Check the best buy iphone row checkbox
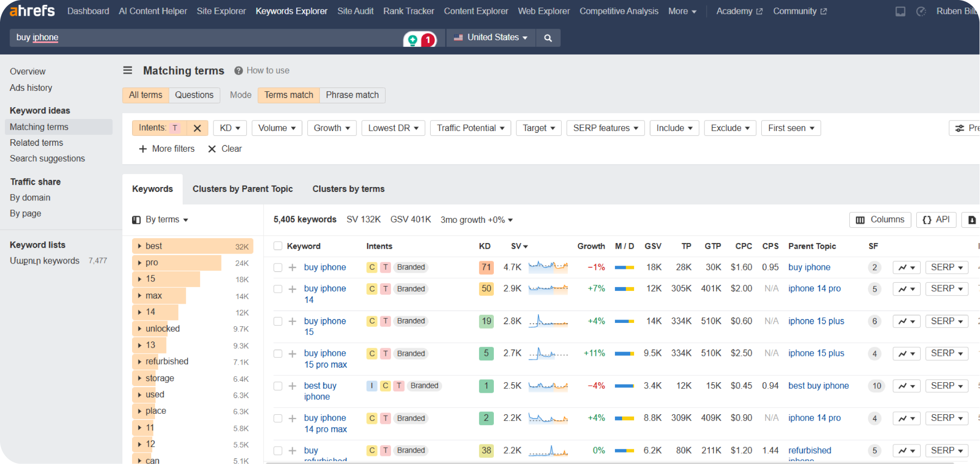 click(278, 386)
